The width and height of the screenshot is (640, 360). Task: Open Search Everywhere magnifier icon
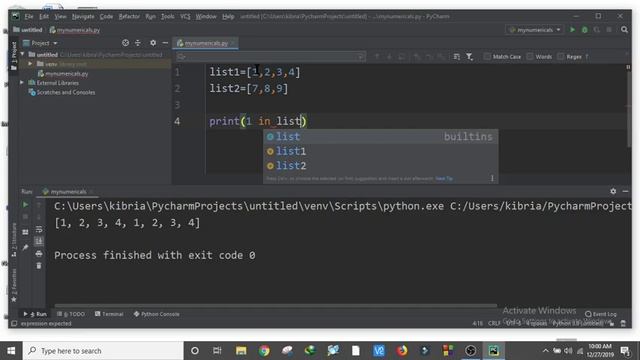point(624,30)
